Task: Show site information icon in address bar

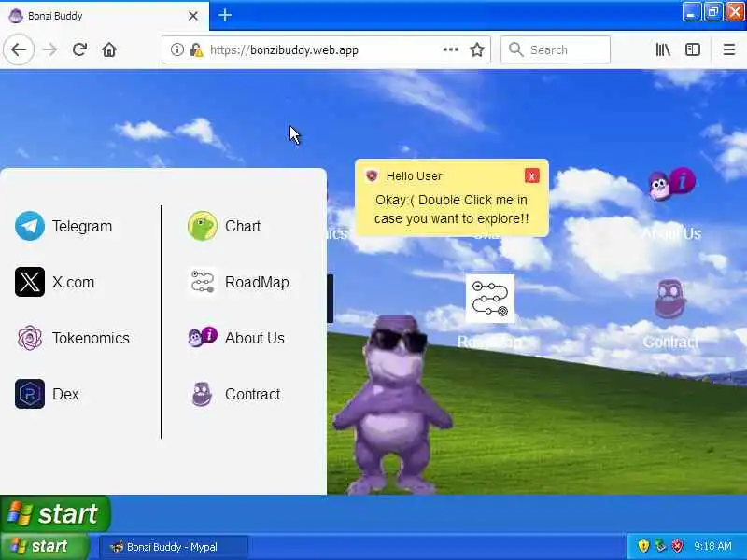Action: (176, 49)
